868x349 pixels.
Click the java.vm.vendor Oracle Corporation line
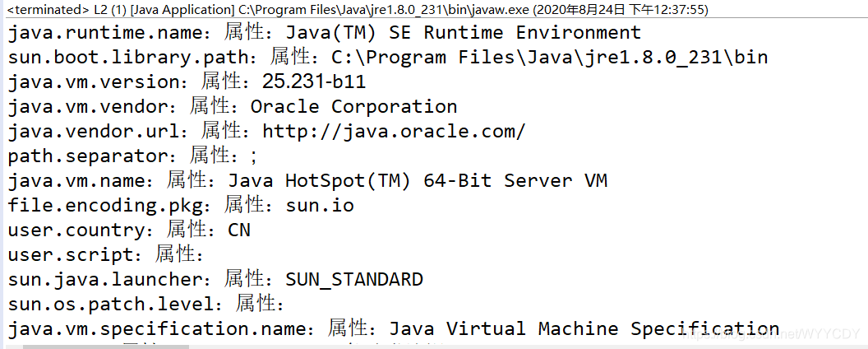click(x=232, y=106)
